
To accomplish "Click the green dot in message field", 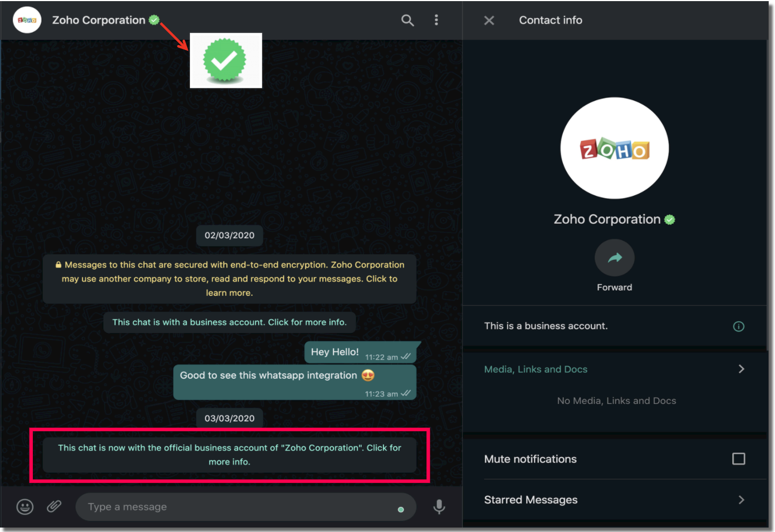I will point(400,510).
